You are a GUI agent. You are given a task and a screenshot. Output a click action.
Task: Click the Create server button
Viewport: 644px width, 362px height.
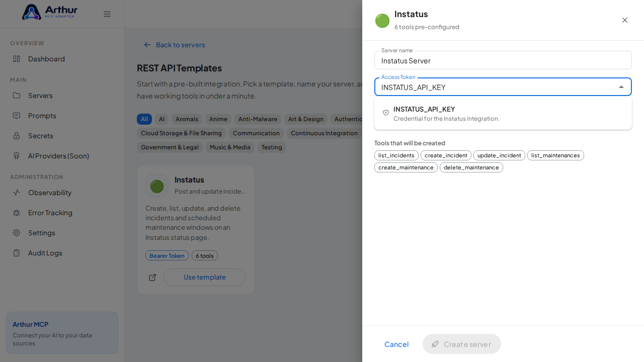(462, 344)
